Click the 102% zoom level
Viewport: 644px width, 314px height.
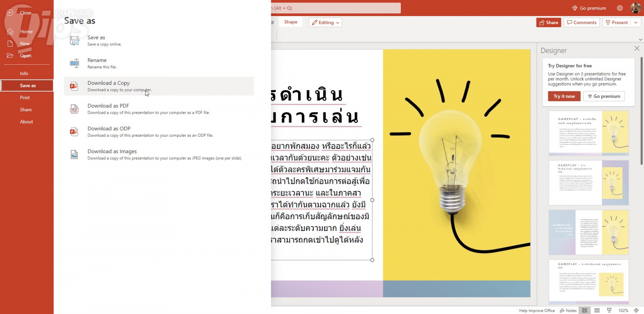click(x=623, y=310)
